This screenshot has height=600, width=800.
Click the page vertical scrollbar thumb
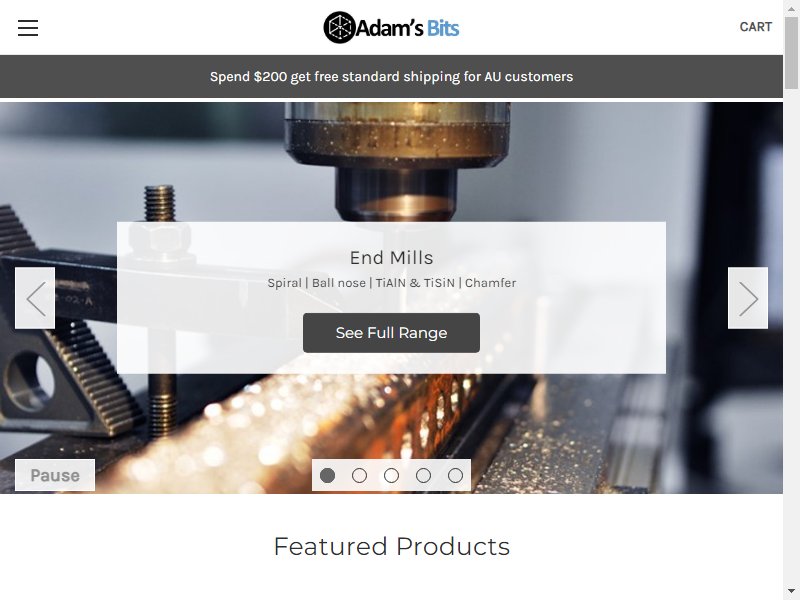[791, 53]
